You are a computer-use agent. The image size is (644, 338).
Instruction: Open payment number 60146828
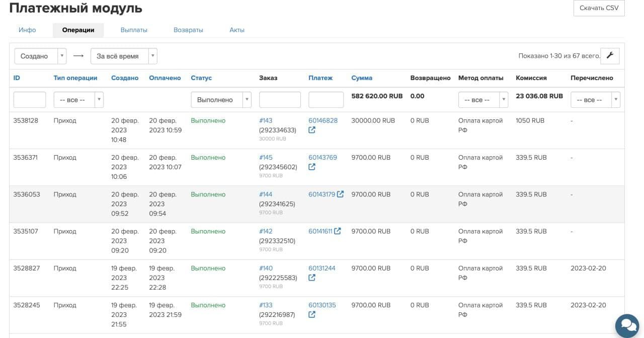[x=323, y=120]
